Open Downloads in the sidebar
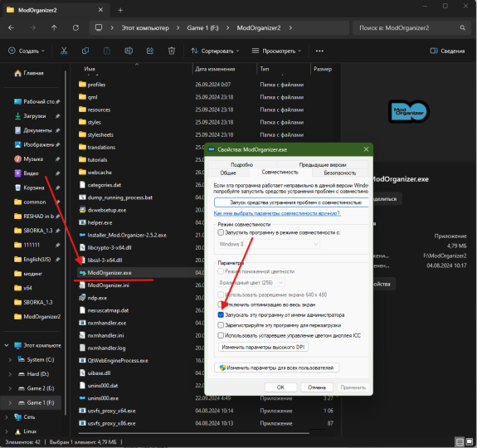This screenshot has width=477, height=448. click(34, 116)
